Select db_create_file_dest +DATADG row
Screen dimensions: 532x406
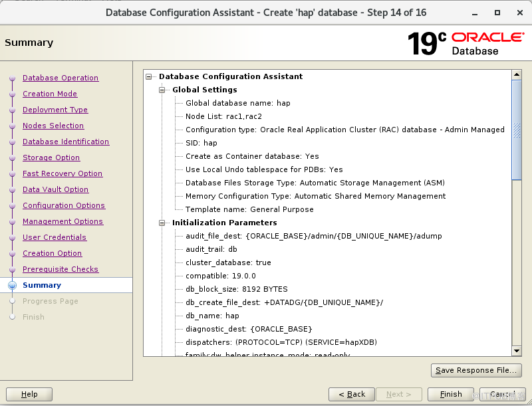[285, 302]
